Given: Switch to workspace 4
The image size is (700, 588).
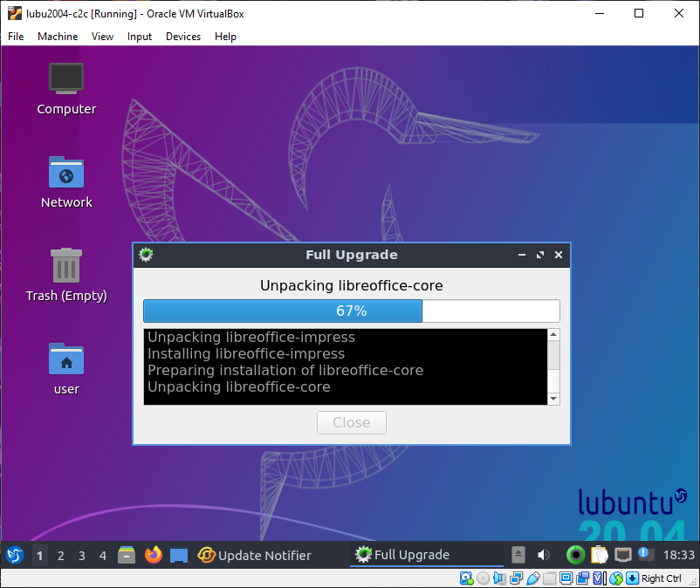Looking at the screenshot, I should 103,556.
